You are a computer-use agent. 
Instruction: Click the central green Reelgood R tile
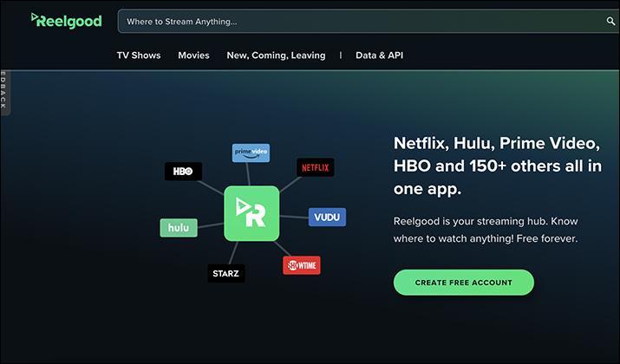(x=251, y=213)
